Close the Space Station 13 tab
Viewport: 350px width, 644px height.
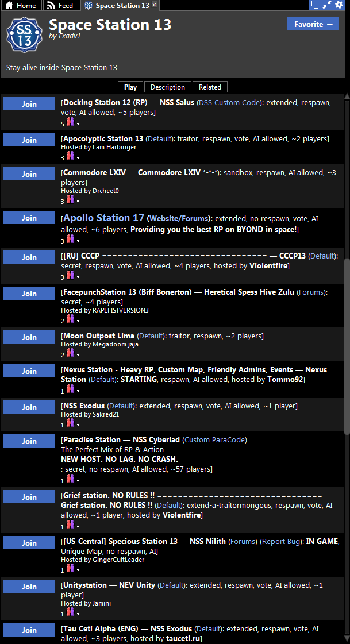point(154,5)
